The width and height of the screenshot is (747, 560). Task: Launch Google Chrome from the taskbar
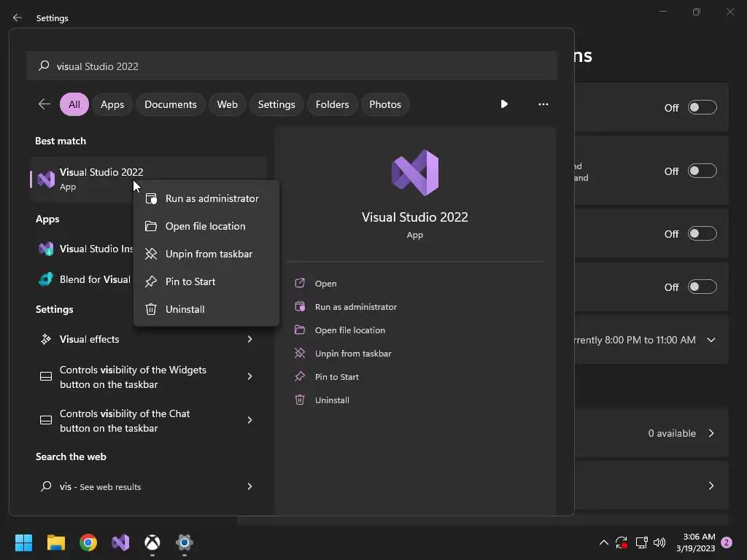click(88, 542)
